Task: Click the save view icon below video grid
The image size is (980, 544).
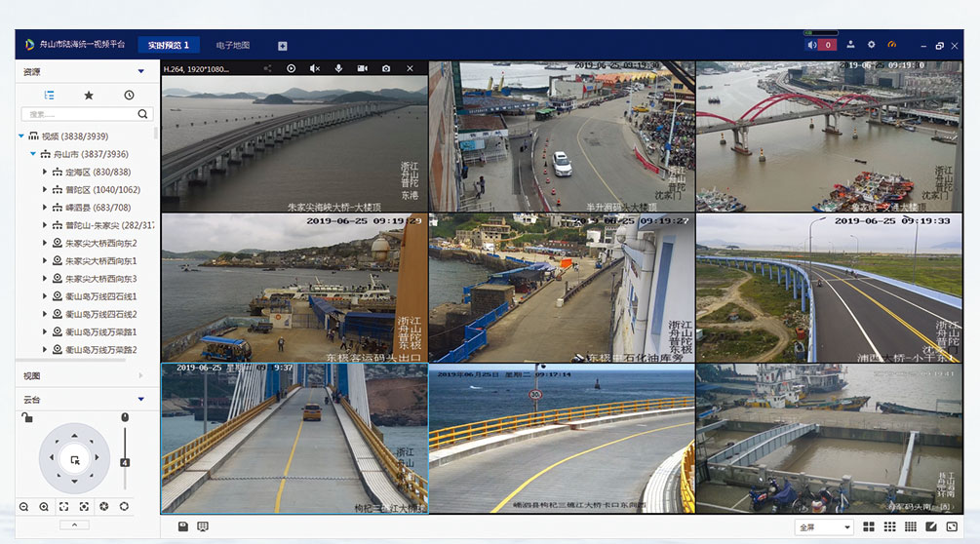Action: 182,526
